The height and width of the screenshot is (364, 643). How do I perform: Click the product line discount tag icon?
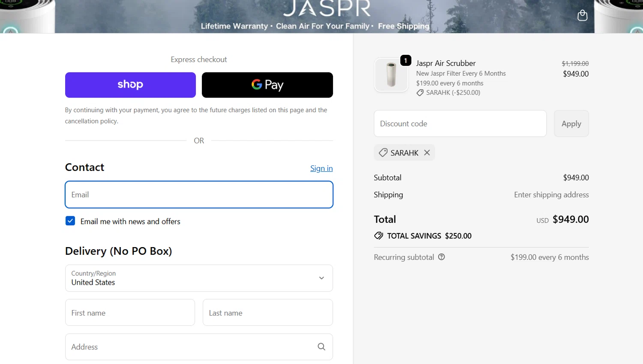420,92
